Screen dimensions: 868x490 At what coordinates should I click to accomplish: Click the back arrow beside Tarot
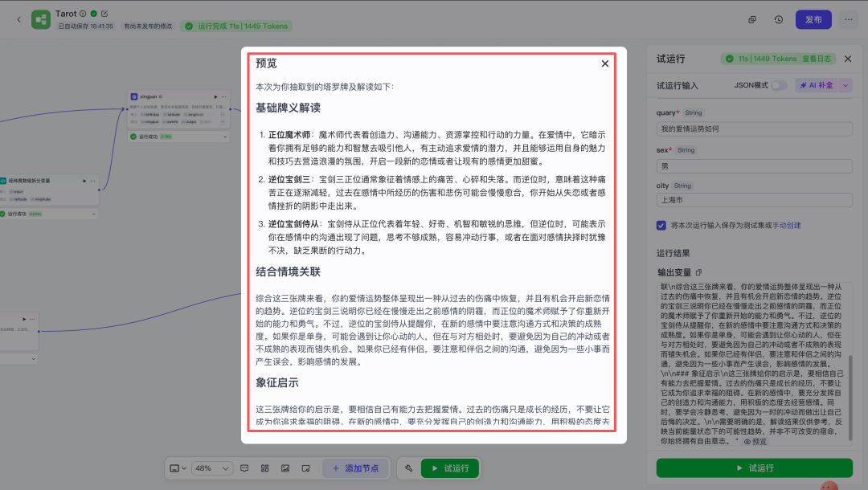click(x=18, y=19)
